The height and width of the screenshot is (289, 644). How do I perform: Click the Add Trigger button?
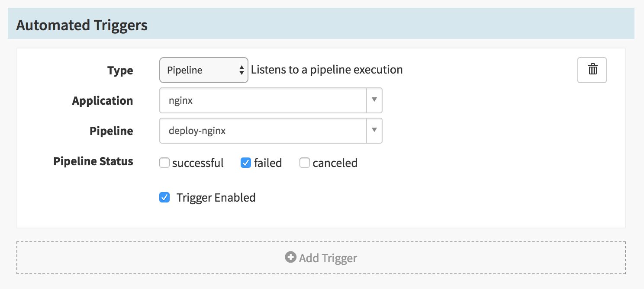coord(321,258)
